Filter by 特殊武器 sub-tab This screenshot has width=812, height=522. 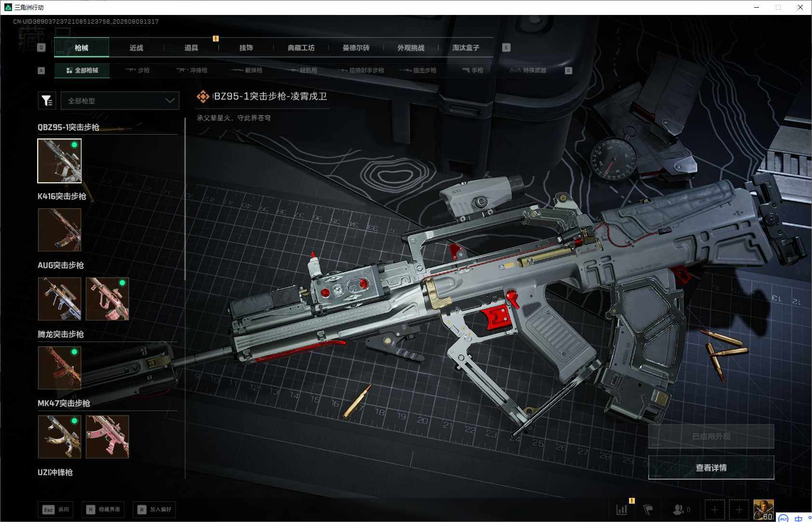(528, 70)
